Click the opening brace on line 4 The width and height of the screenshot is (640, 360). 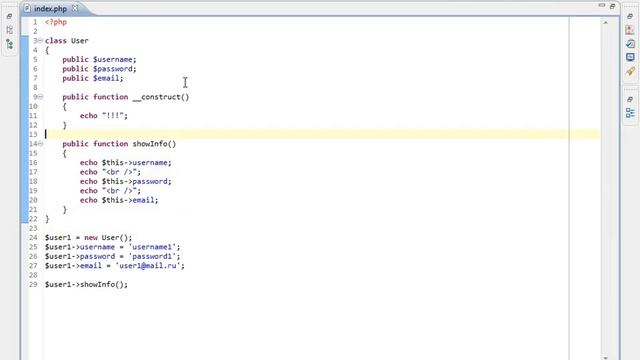click(x=47, y=50)
